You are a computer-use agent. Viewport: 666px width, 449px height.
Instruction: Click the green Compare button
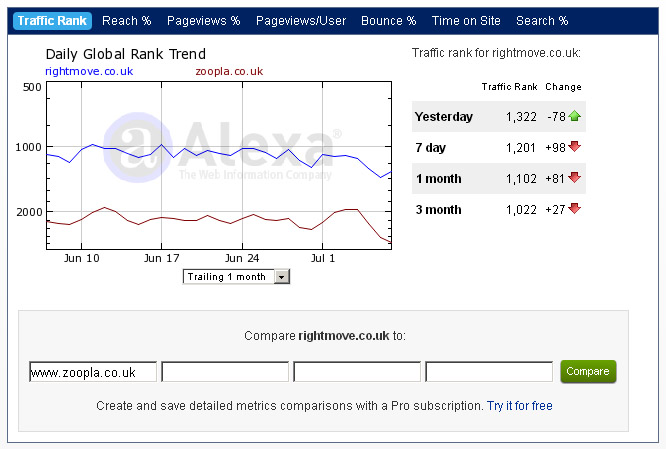[588, 372]
